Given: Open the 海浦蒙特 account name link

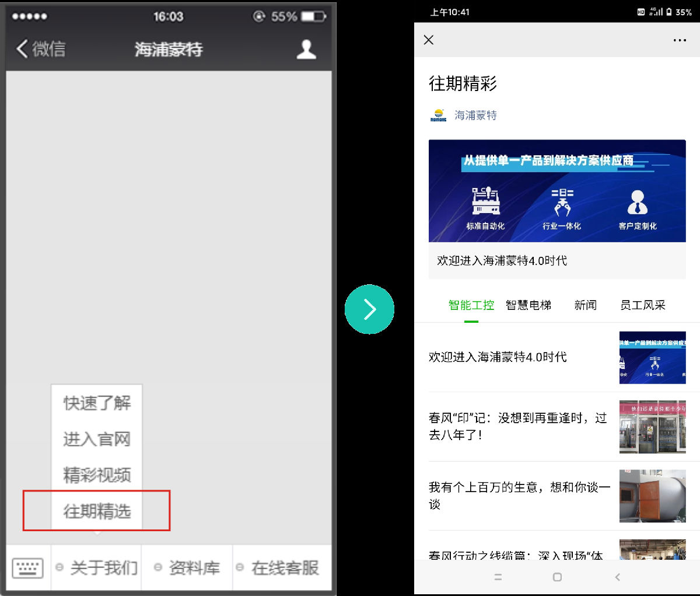Looking at the screenshot, I should [475, 116].
